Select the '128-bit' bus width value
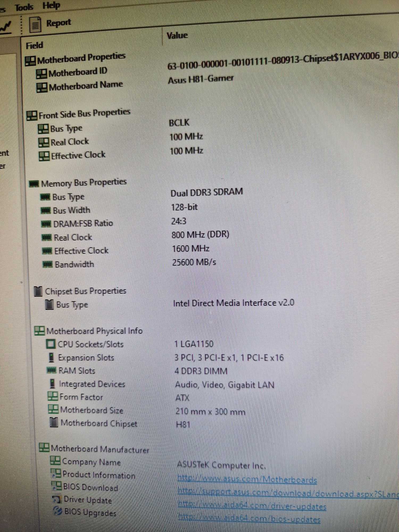 184,207
